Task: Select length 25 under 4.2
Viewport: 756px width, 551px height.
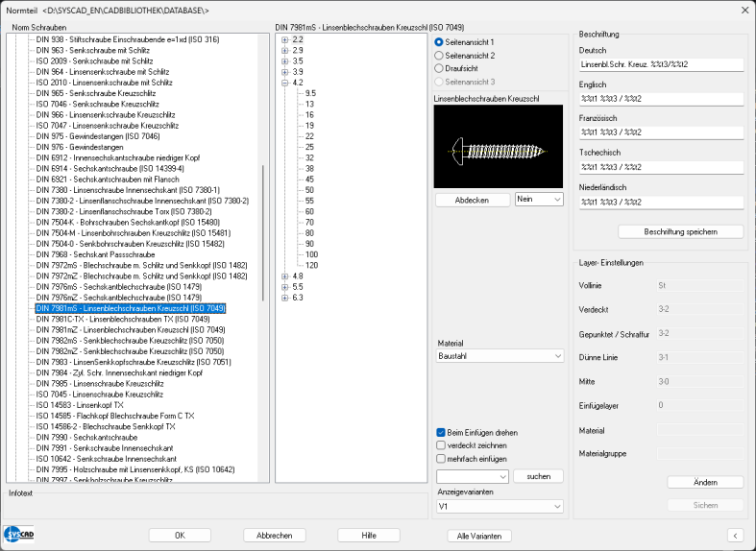Action: point(309,147)
